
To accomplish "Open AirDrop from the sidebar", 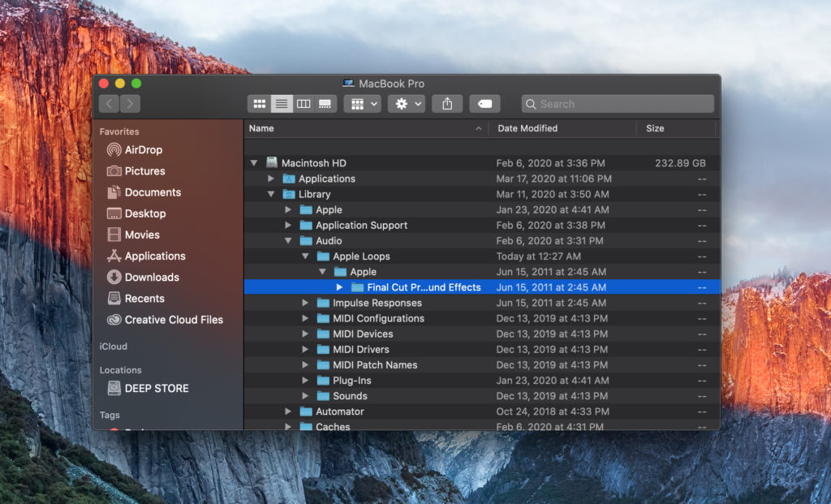I will click(143, 150).
